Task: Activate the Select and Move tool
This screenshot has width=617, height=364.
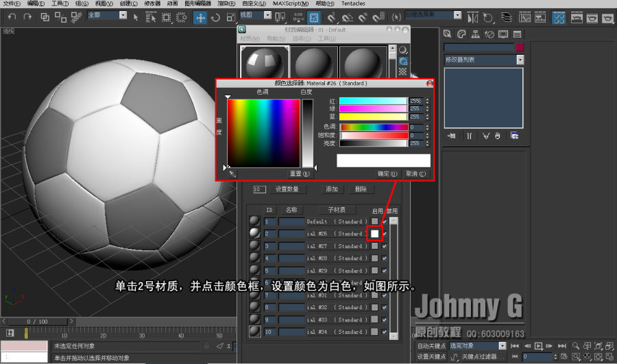Action: coord(200,17)
